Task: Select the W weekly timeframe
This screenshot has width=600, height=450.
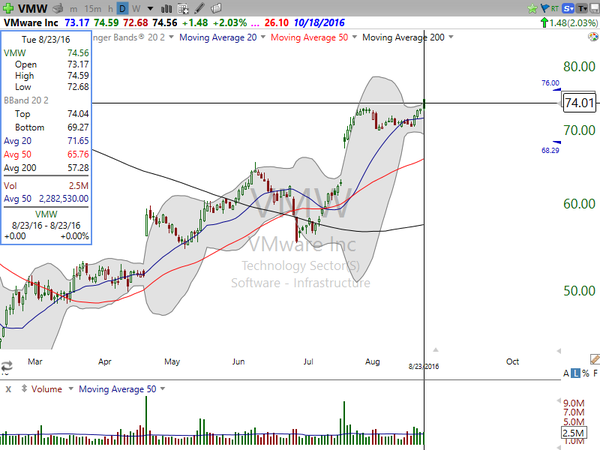Action: [x=136, y=8]
